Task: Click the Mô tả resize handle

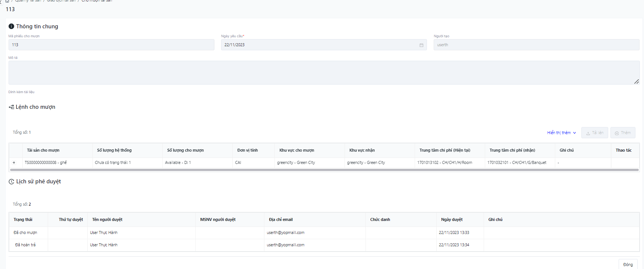Action: pos(637,82)
